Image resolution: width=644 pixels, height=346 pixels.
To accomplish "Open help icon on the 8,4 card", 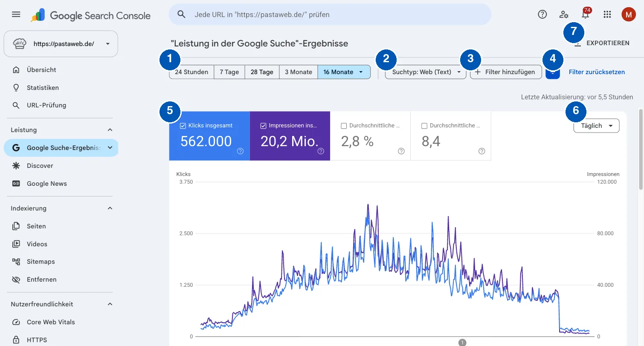I will [482, 151].
